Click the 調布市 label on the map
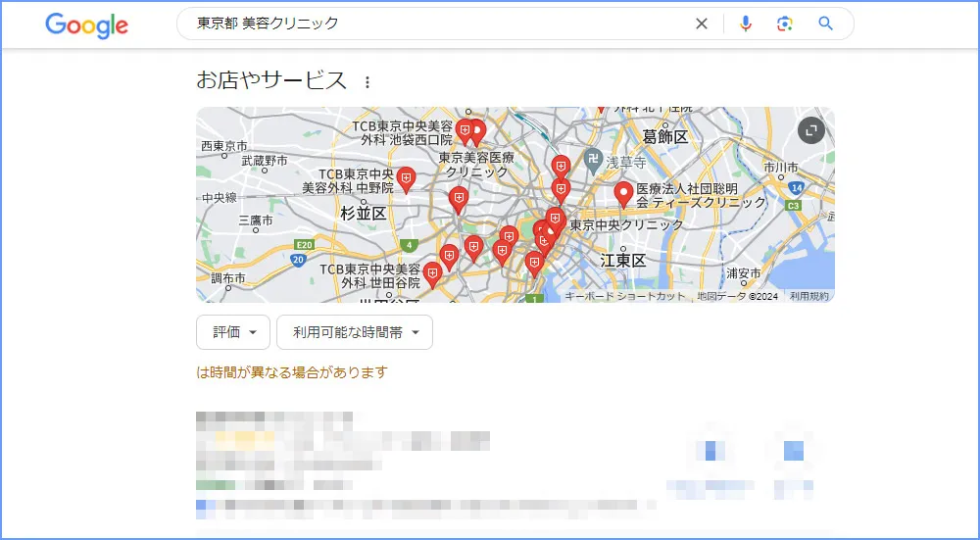The height and width of the screenshot is (540, 980). click(228, 278)
